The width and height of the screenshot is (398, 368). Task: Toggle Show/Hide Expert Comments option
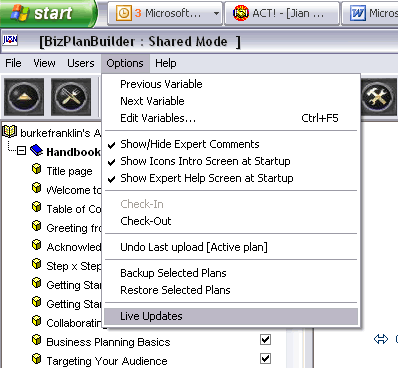231,144
